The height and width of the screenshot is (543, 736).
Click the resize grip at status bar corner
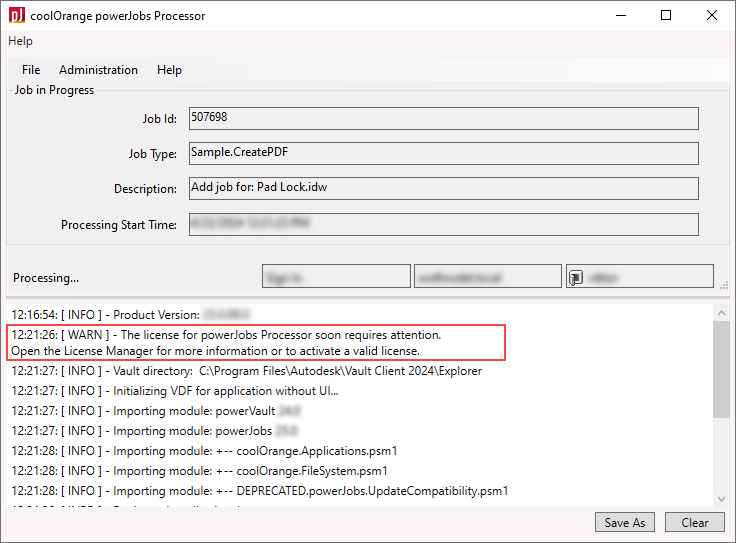(725, 284)
